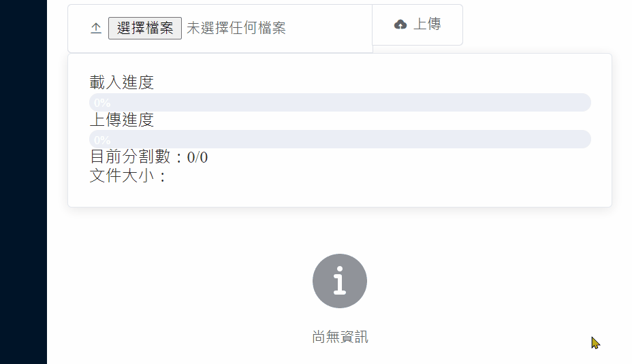Click the upward arrow upload icon

(x=96, y=28)
